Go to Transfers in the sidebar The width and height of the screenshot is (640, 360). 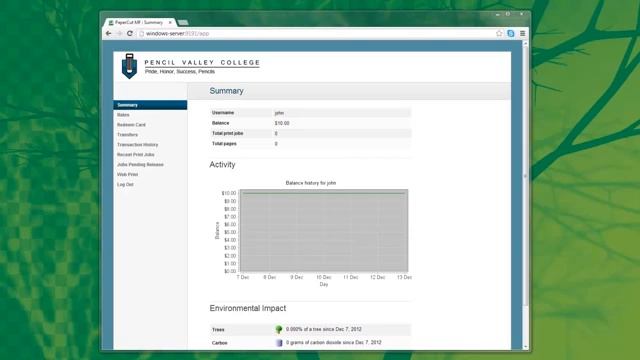(x=127, y=135)
